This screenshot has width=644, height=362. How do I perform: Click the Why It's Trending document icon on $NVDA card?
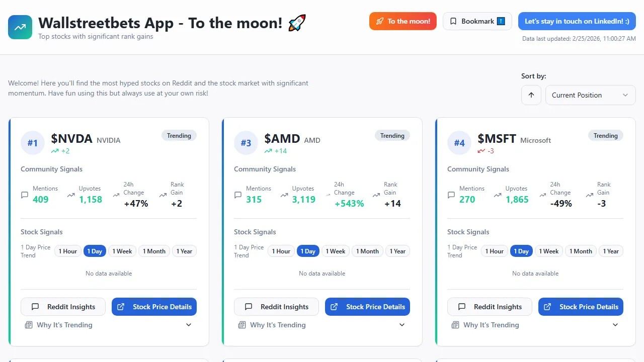coord(29,325)
